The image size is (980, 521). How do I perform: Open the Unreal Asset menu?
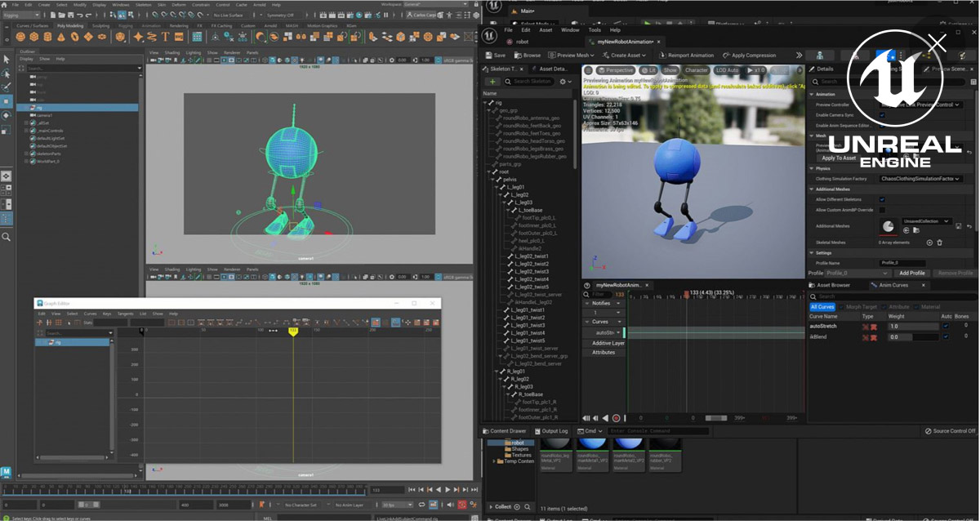(546, 30)
